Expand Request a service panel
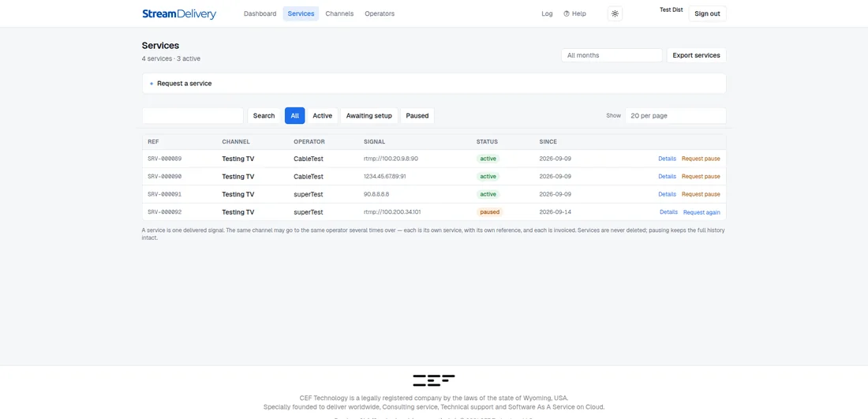Viewport: 868px width, 419px height. [434, 84]
